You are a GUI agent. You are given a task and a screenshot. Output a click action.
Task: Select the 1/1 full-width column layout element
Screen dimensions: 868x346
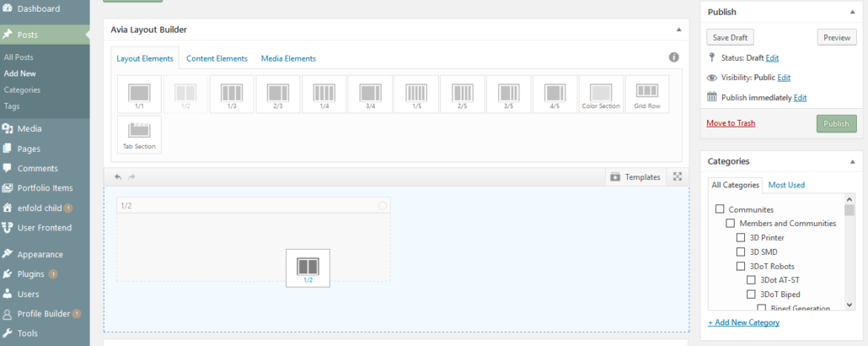(x=139, y=94)
